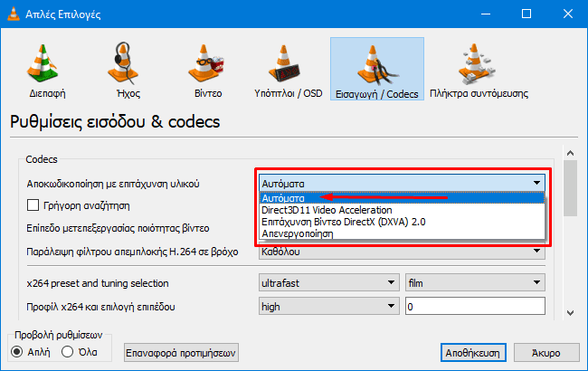Click the scrollbar down arrow
Image resolution: width=588 pixels, height=371 pixels.
[x=571, y=313]
